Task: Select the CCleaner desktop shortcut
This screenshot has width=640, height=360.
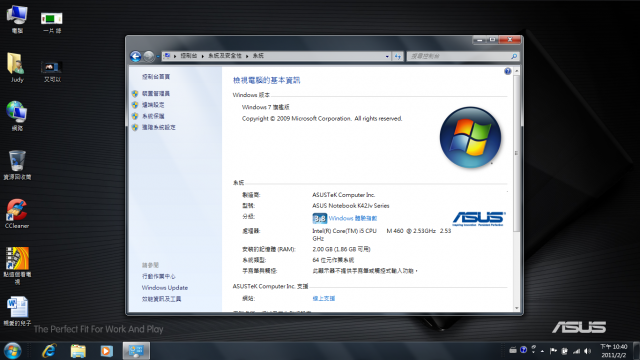Action: click(17, 213)
